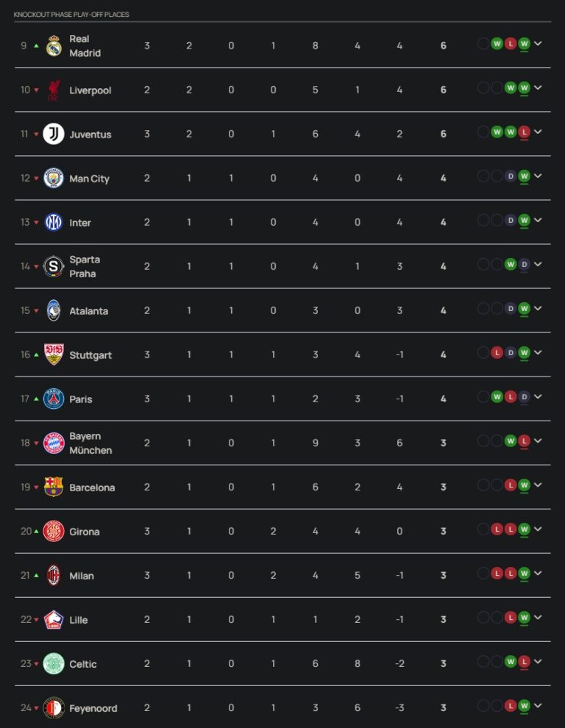Viewport: 565px width, 728px height.
Task: Click the Celtic clover crest
Action: click(x=54, y=663)
